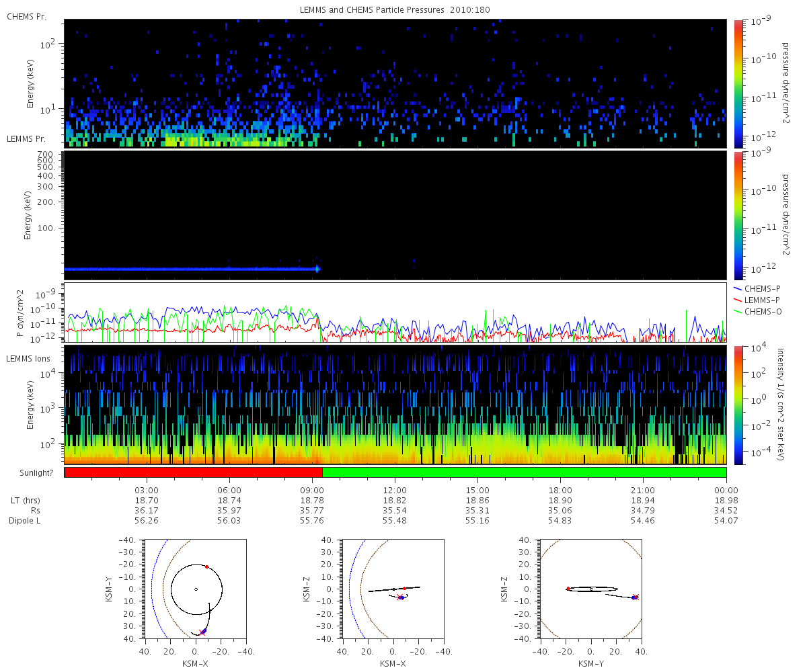Click the KSM-Y versus KSM-Z orbit plot
Image resolution: width=807 pixels, height=672 pixels.
point(591,589)
